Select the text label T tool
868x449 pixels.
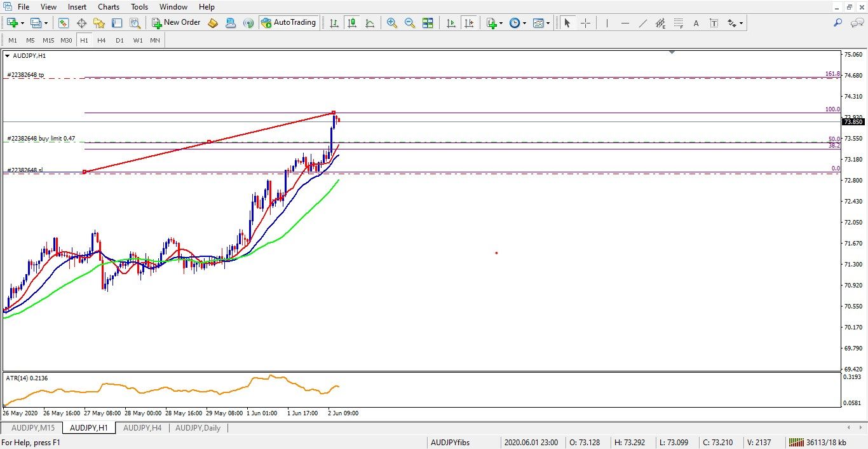[714, 23]
